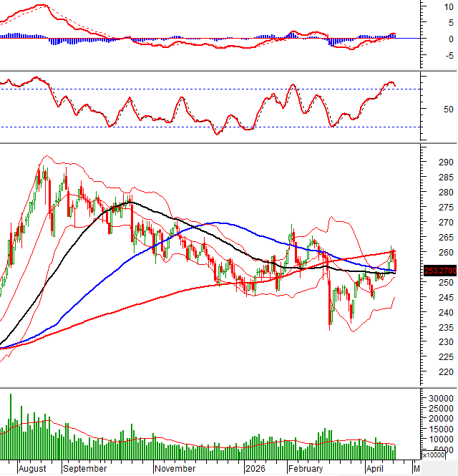Screen dimensions: 458x476
Task: Select the August label on the time axis
Action: tap(34, 468)
